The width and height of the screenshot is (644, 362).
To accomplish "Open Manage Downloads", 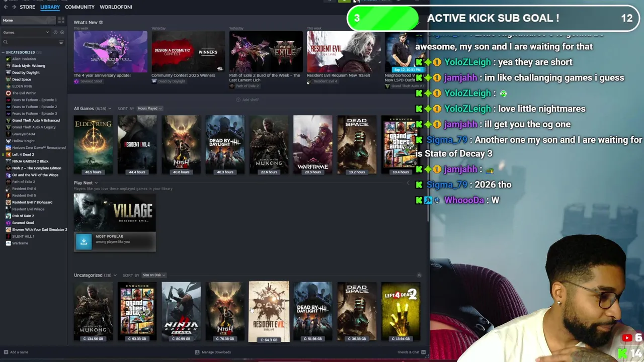I will [x=213, y=352].
